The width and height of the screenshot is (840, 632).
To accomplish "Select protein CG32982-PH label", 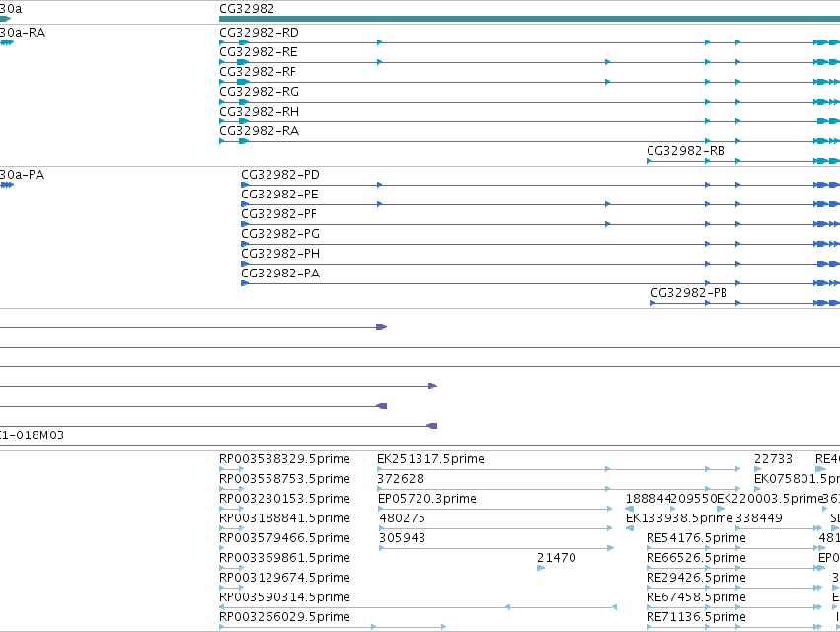I will 280,254.
